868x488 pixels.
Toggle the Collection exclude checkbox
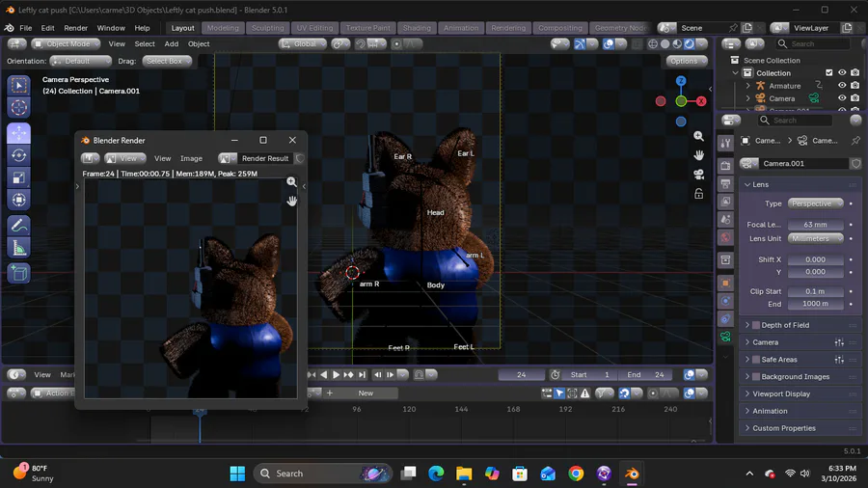[828, 73]
